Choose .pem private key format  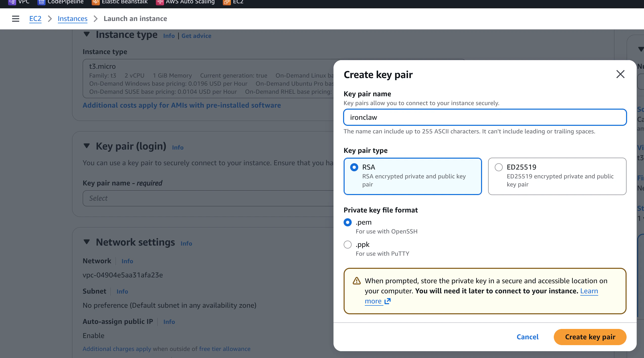[348, 222]
